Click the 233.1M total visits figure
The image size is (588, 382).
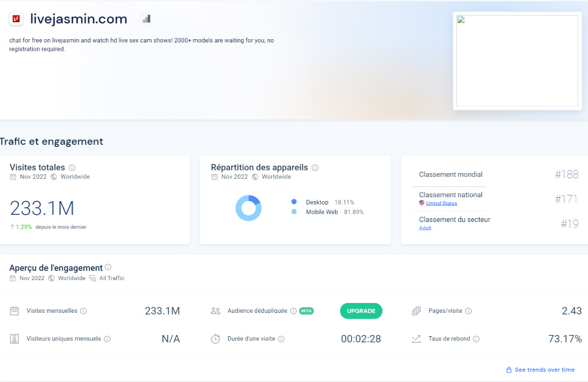pos(42,208)
